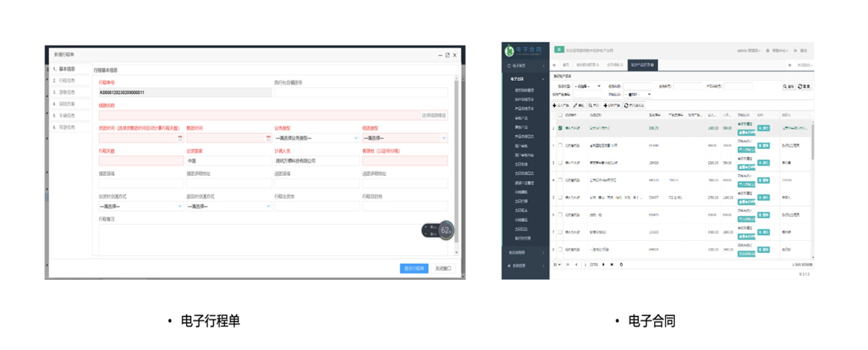Viewport: 868px width, 350px height.
Task: Click the blue 提交行程单 button
Action: coord(414,268)
